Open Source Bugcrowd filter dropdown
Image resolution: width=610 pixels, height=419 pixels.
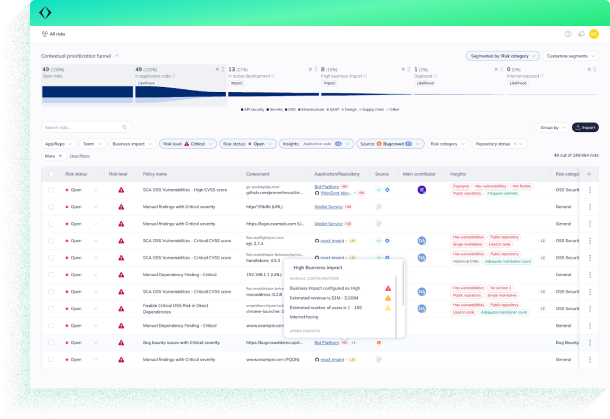(x=390, y=144)
